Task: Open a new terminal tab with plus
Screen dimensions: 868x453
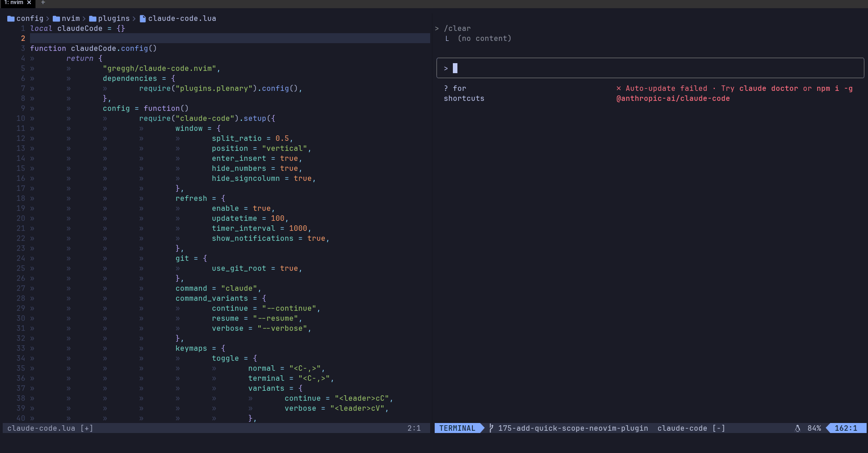Action: pos(43,3)
